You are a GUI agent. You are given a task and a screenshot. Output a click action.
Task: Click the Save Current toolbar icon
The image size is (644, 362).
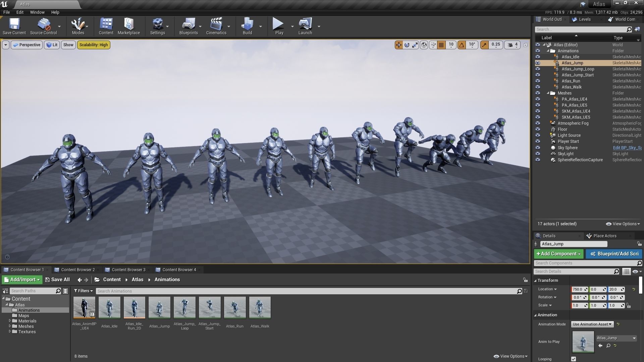14,26
